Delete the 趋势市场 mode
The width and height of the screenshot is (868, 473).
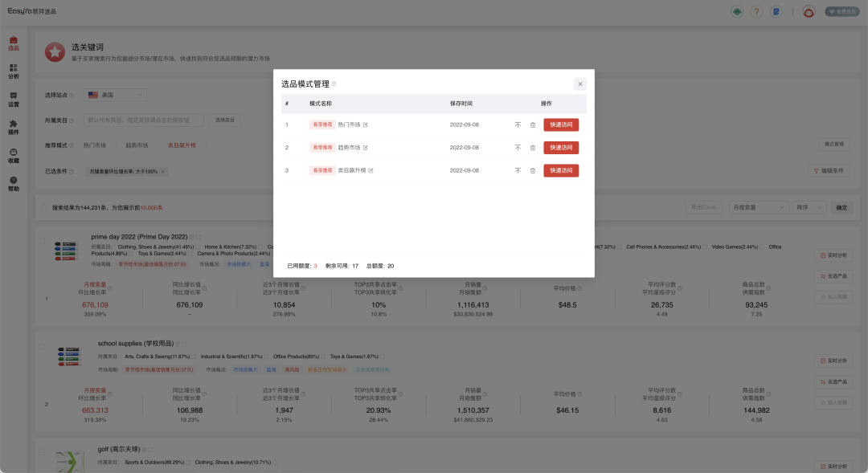tap(533, 148)
